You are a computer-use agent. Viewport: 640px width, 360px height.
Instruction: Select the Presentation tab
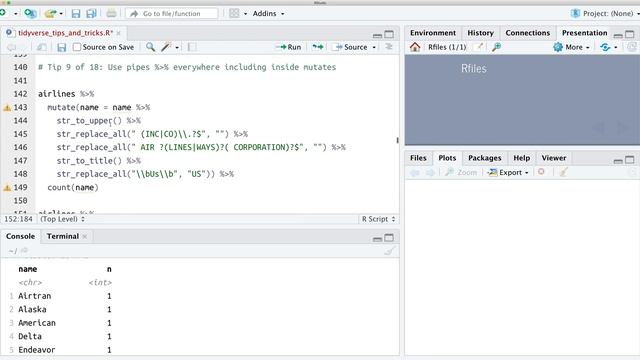584,33
